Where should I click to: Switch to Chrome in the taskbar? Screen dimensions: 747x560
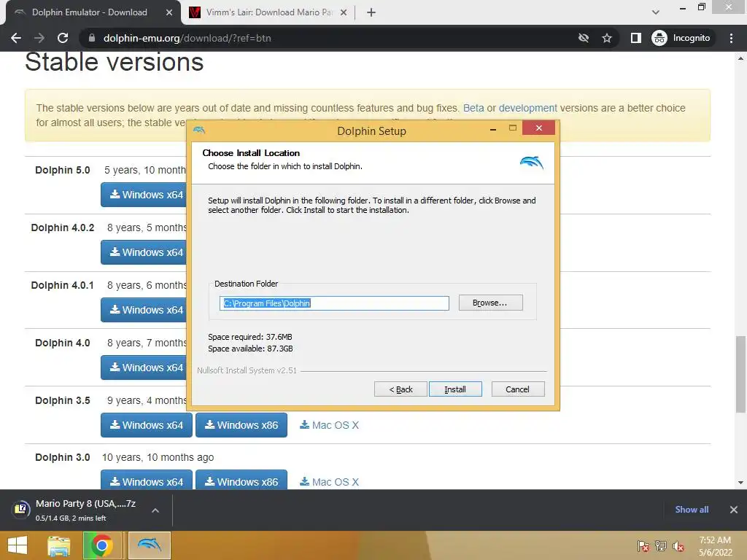(101, 545)
